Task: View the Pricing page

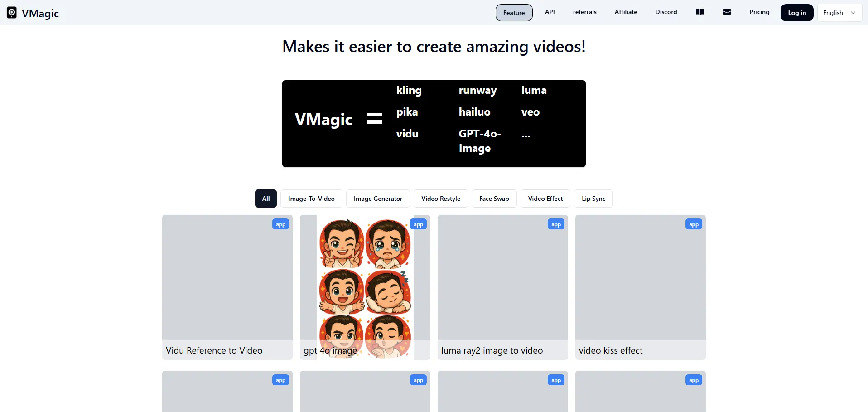Action: click(x=759, y=12)
